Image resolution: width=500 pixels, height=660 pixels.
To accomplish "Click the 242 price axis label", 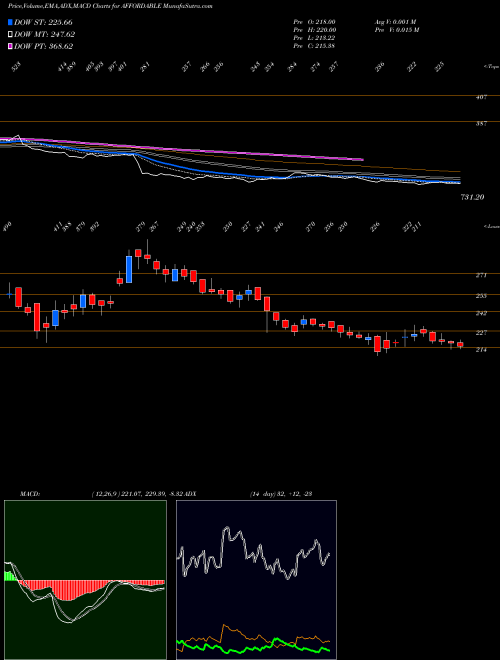I will (481, 313).
